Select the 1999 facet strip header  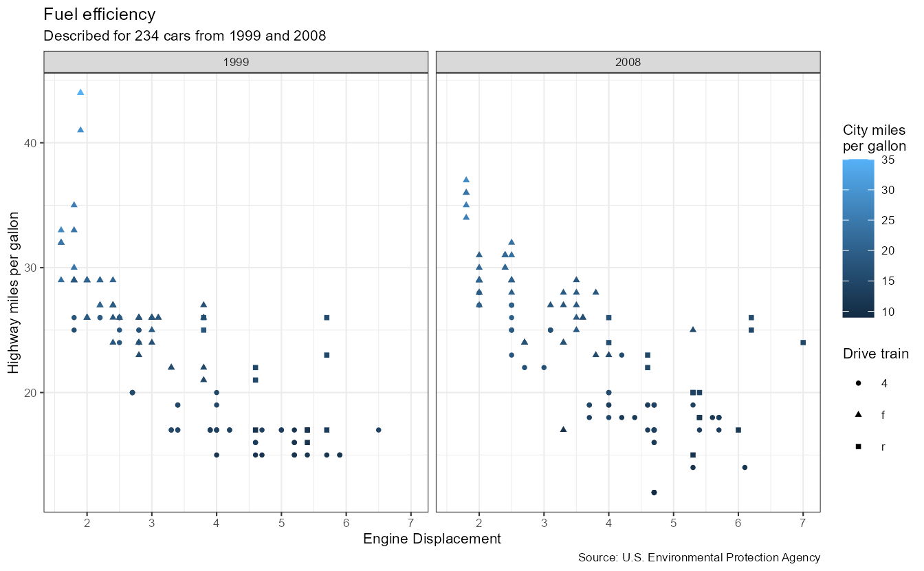[x=236, y=62]
